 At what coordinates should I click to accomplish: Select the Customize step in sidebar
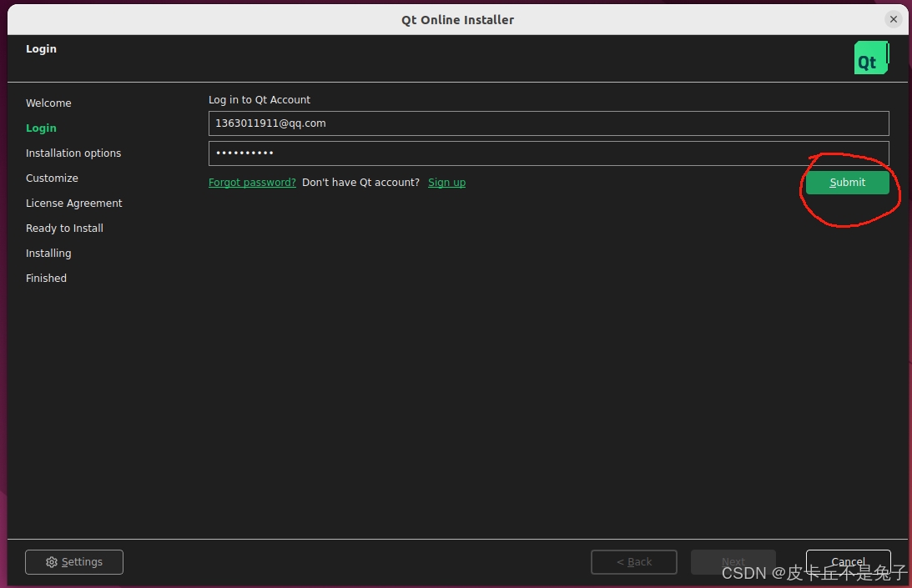click(x=52, y=178)
